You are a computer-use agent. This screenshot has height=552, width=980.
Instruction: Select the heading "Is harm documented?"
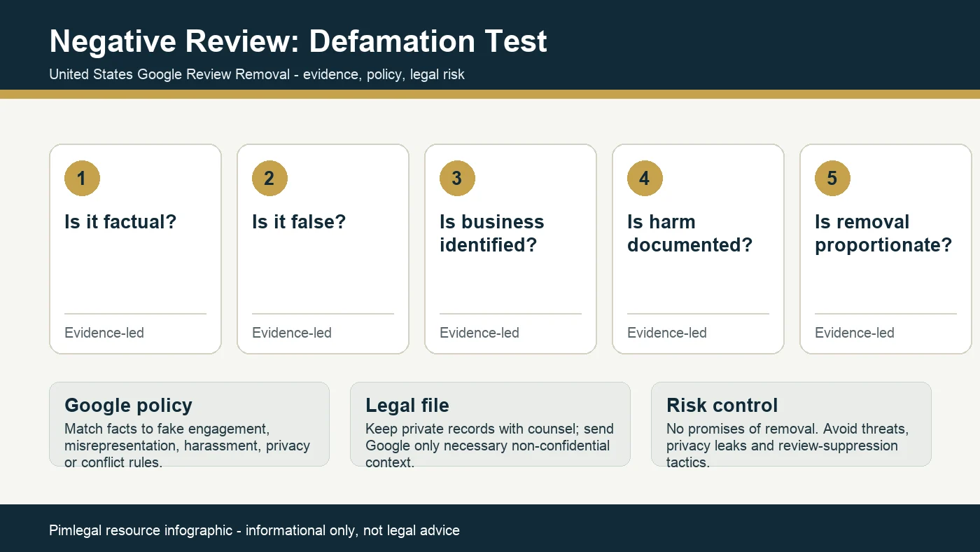point(689,233)
